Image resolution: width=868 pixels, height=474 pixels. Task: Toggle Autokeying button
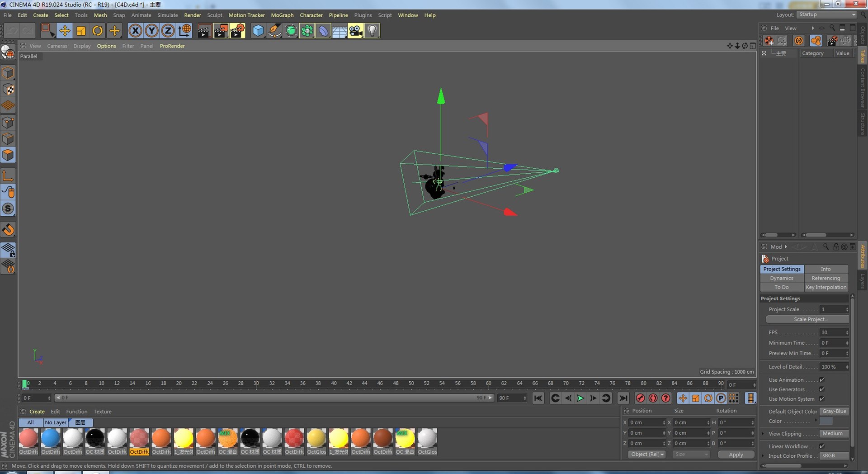653,398
